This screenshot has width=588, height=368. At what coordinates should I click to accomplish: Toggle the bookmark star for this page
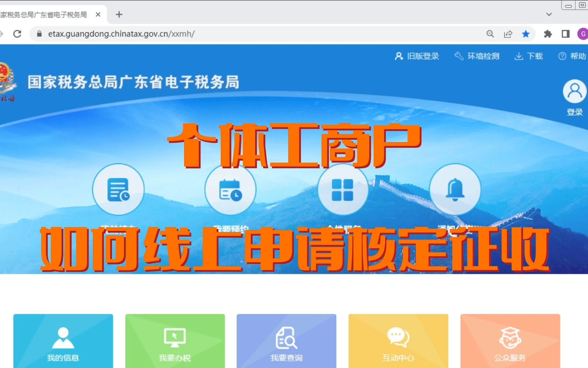click(526, 34)
